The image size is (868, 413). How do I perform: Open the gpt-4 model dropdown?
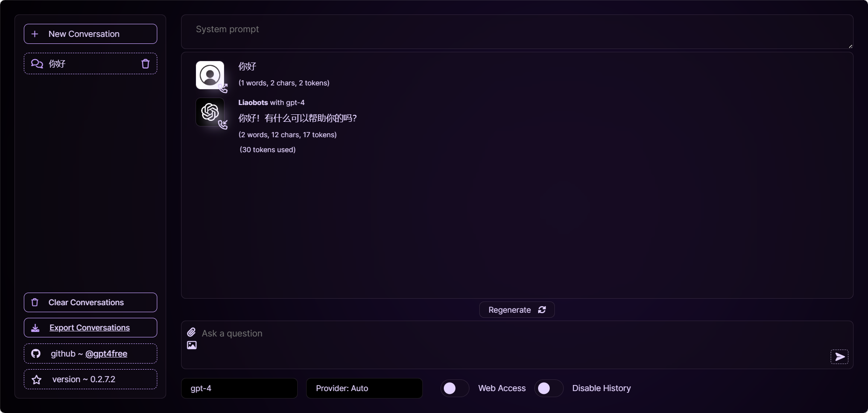pyautogui.click(x=239, y=388)
